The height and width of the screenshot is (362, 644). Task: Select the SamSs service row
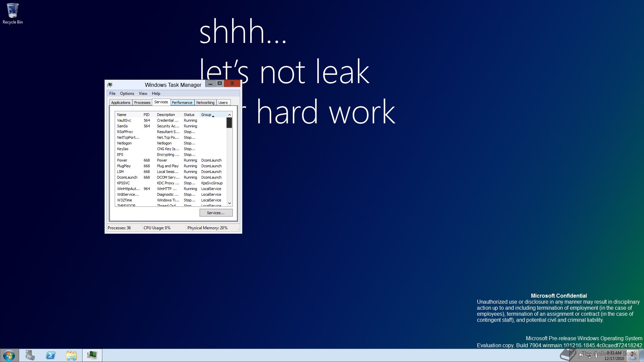(x=171, y=126)
